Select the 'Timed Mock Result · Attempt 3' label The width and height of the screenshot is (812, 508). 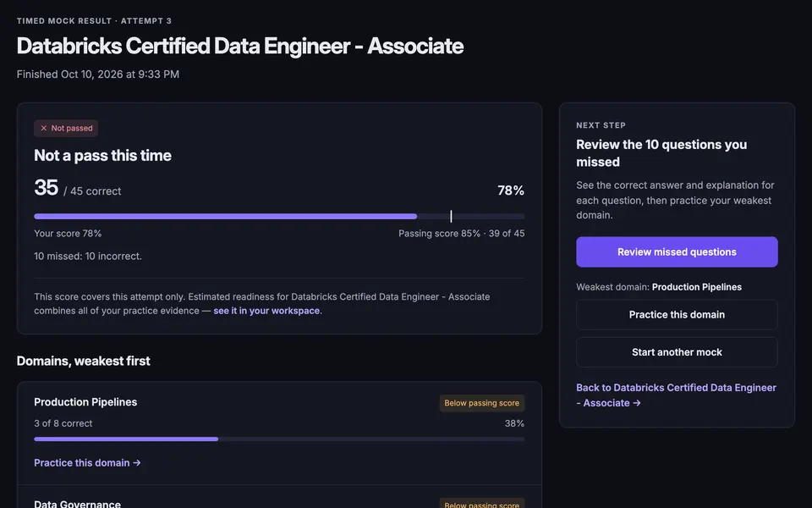[94, 20]
